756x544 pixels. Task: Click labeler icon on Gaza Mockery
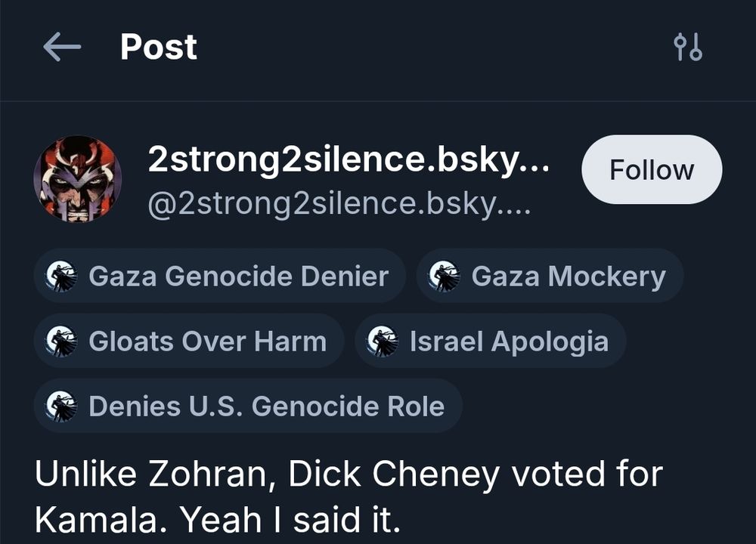pyautogui.click(x=445, y=277)
